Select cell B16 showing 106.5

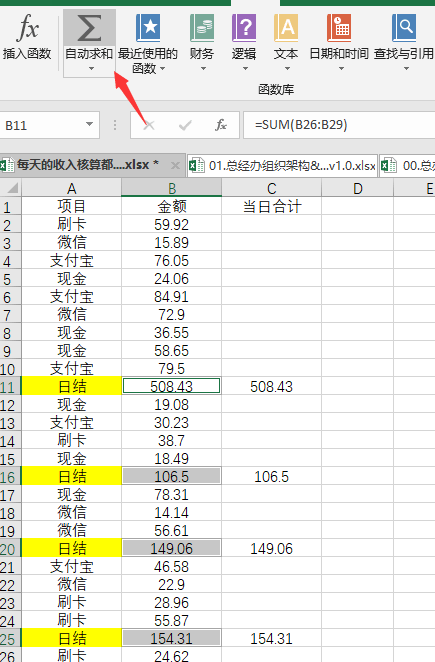171,477
